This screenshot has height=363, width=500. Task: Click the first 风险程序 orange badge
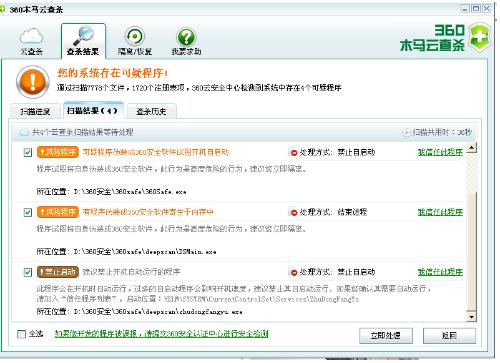(58, 152)
